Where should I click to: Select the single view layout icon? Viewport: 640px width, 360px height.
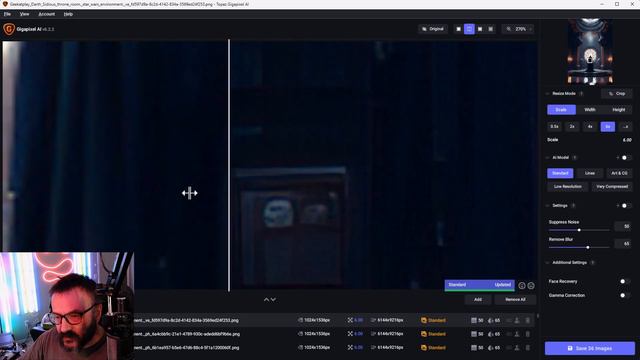458,29
